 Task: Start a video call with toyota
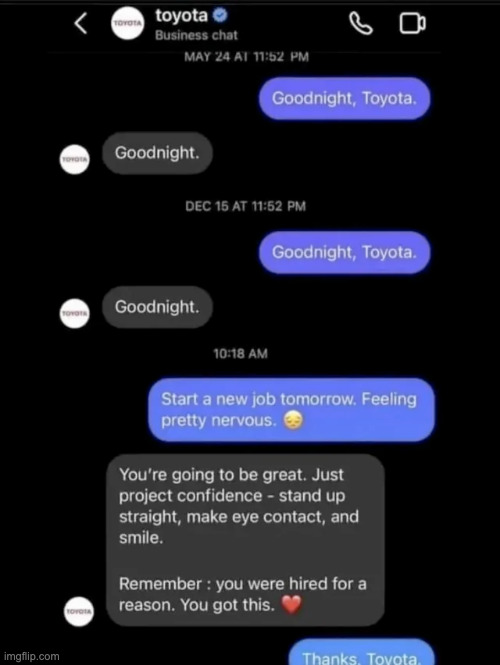[x=413, y=23]
